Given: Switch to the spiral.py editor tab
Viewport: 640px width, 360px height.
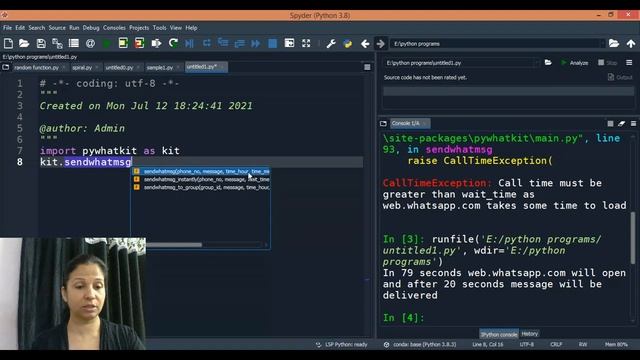Looking at the screenshot, I should [82, 67].
